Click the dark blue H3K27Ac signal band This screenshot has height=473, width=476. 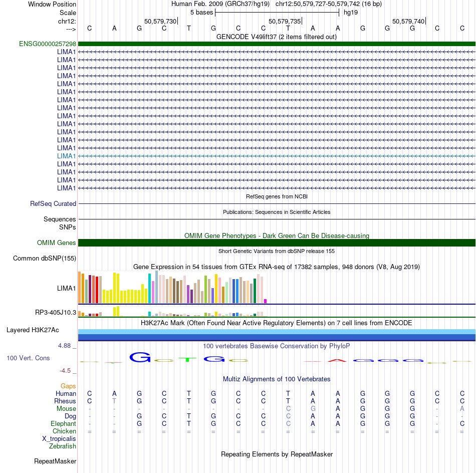click(277, 337)
